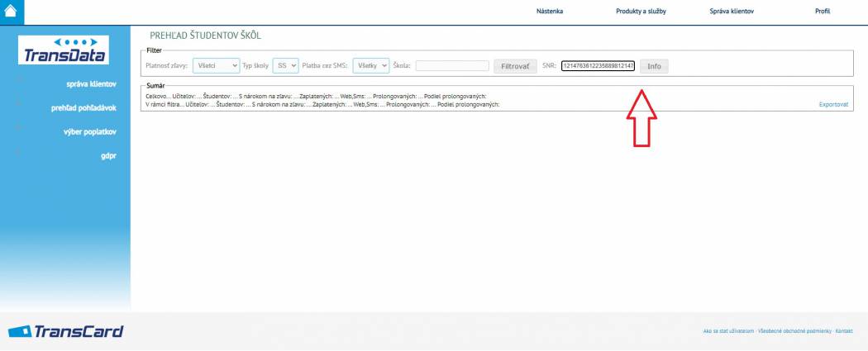868x351 pixels.
Task: Open gdpr in the sidebar
Action: pos(107,155)
